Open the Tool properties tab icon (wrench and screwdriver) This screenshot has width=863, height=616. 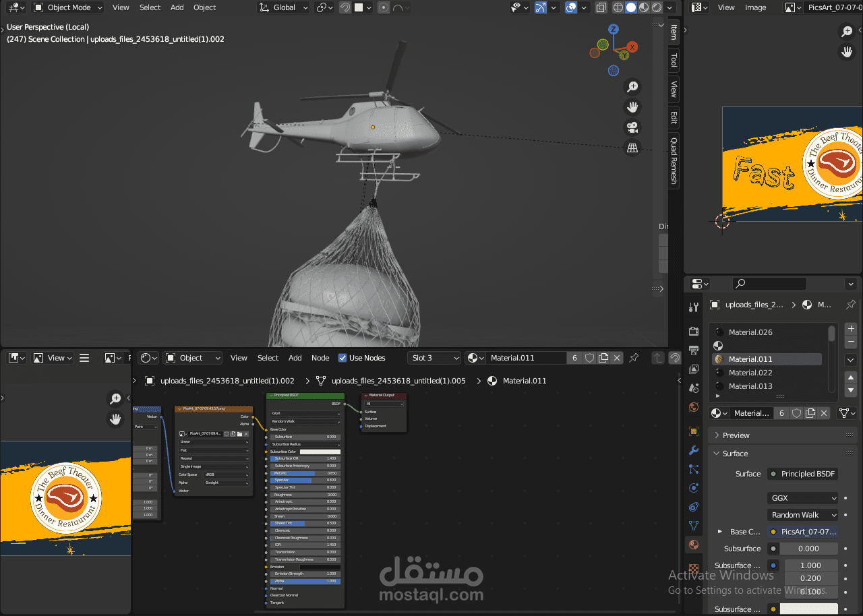(694, 307)
